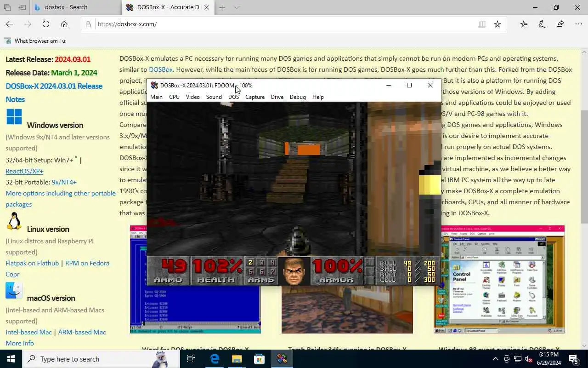
Task: Go back in the Edge browser
Action: tap(10, 24)
